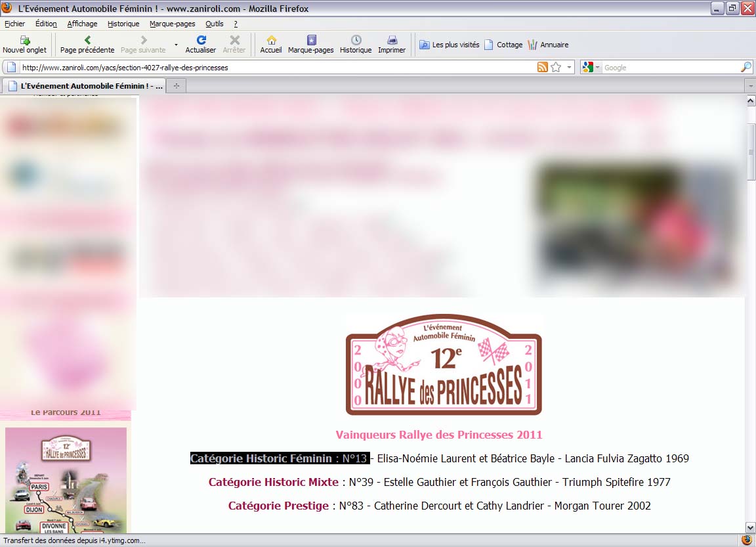Open a new tab with Nouvel onglet
The width and height of the screenshot is (756, 547).
[x=24, y=45]
